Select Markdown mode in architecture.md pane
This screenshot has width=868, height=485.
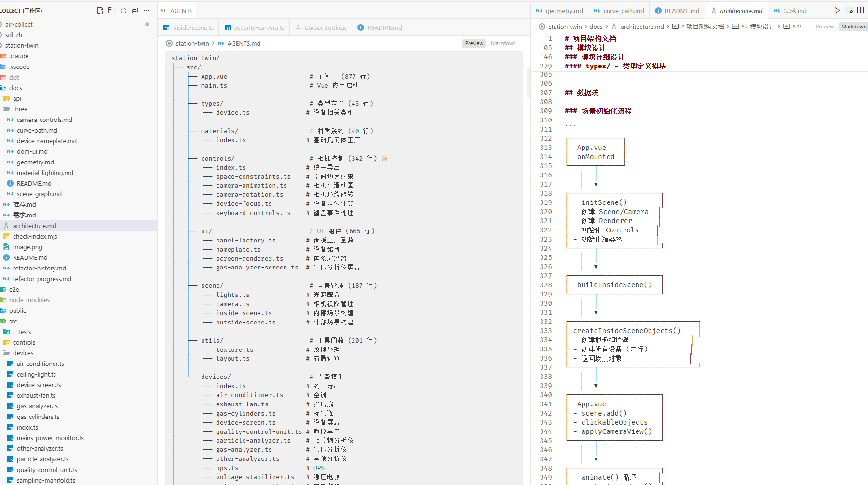click(854, 27)
